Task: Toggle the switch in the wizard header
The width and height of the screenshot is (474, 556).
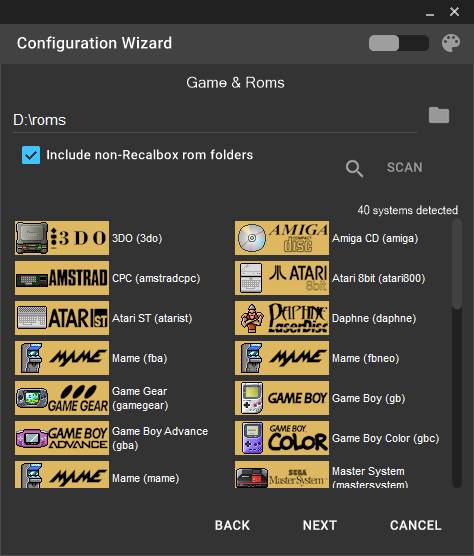Action: [399, 43]
